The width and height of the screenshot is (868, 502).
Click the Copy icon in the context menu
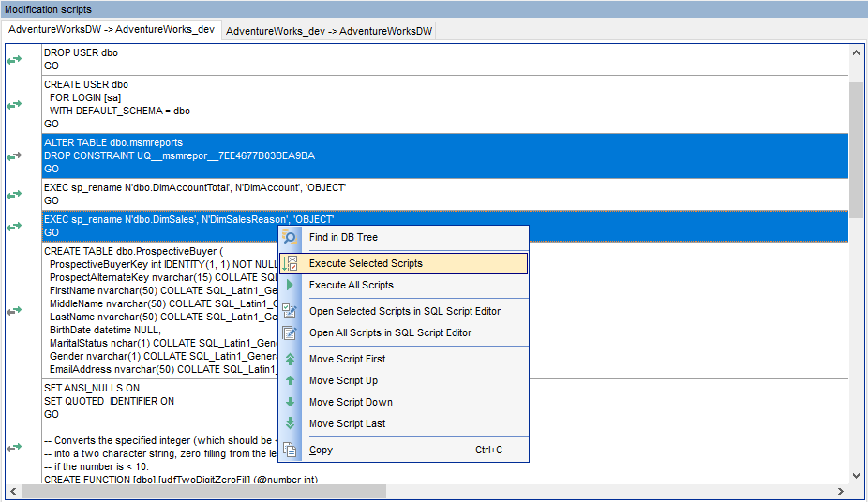(291, 450)
